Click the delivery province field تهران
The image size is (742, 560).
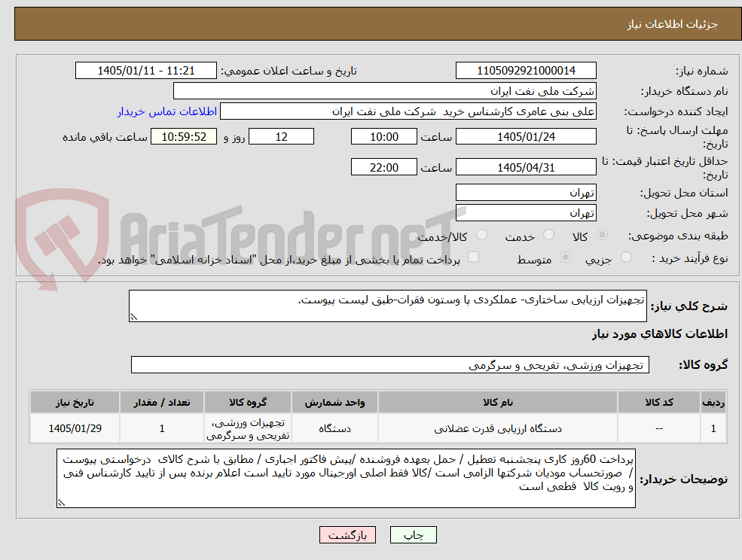pyautogui.click(x=526, y=193)
